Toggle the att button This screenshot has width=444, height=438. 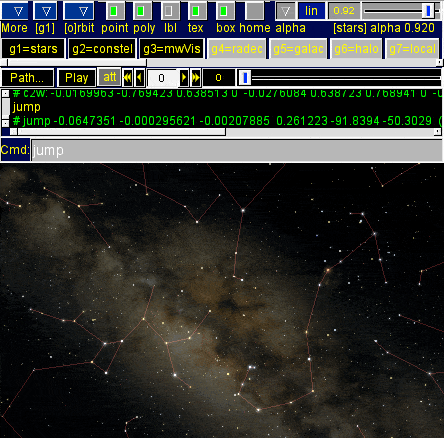[109, 77]
